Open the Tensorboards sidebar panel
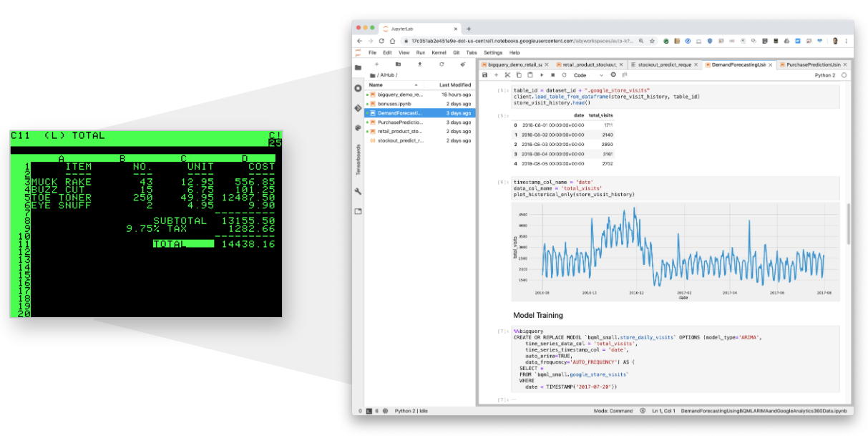This screenshot has height=436, width=868. coord(359,159)
